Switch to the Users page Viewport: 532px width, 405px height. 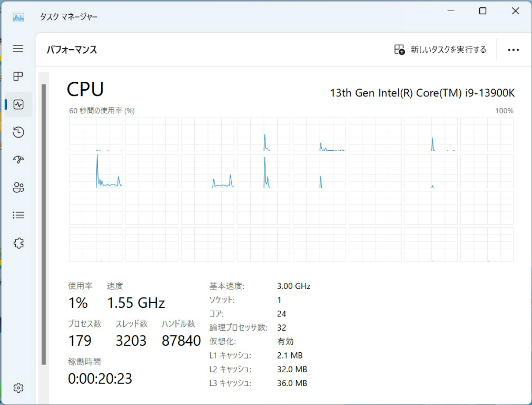click(18, 187)
